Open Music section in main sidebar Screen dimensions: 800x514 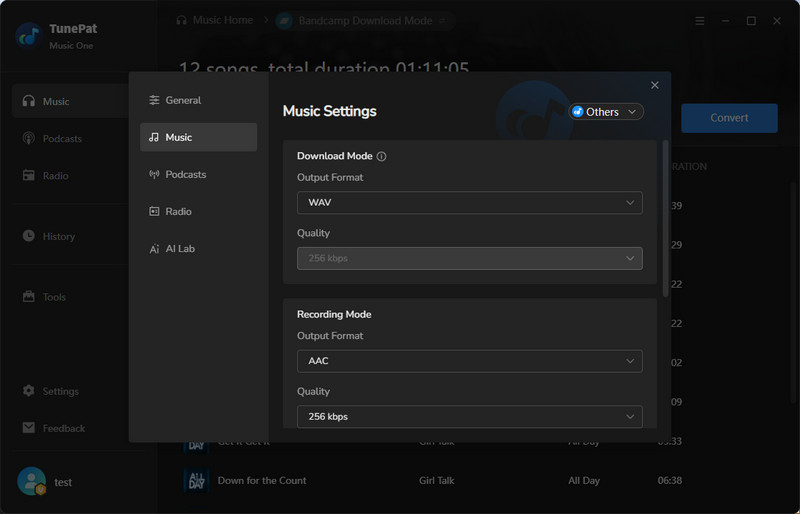click(69, 101)
